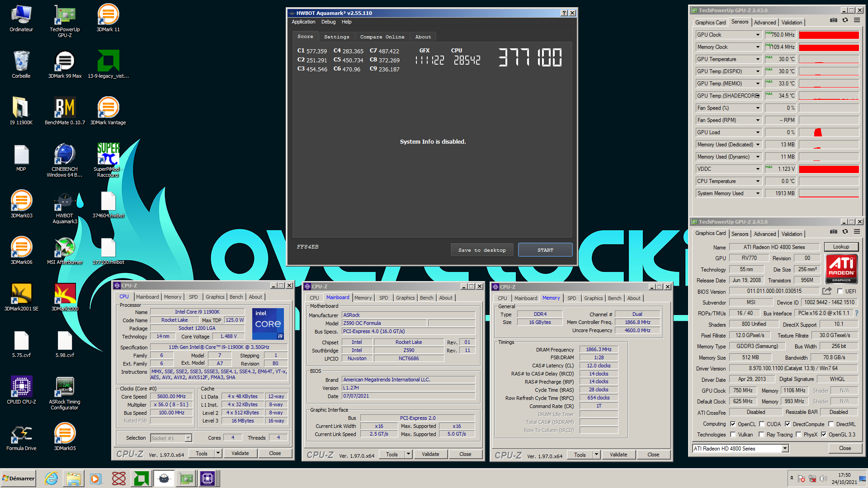Click the screenshot camera icon in GPU-Z Sensors window
Screen dimensions: 868x488
pos(834,20)
